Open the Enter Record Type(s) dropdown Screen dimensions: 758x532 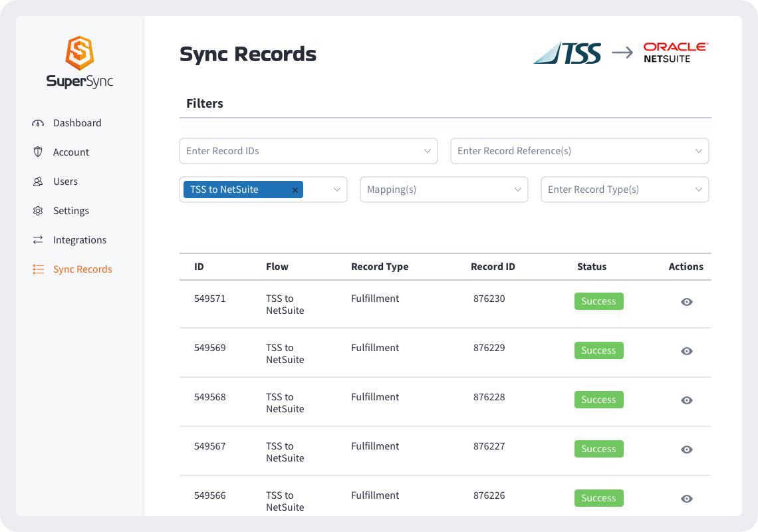pos(624,190)
